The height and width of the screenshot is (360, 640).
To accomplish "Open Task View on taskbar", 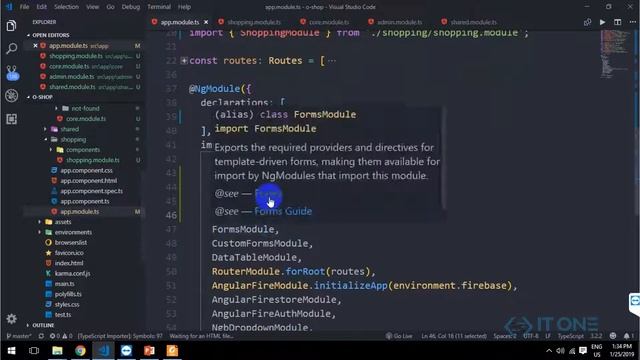I will [x=34, y=351].
